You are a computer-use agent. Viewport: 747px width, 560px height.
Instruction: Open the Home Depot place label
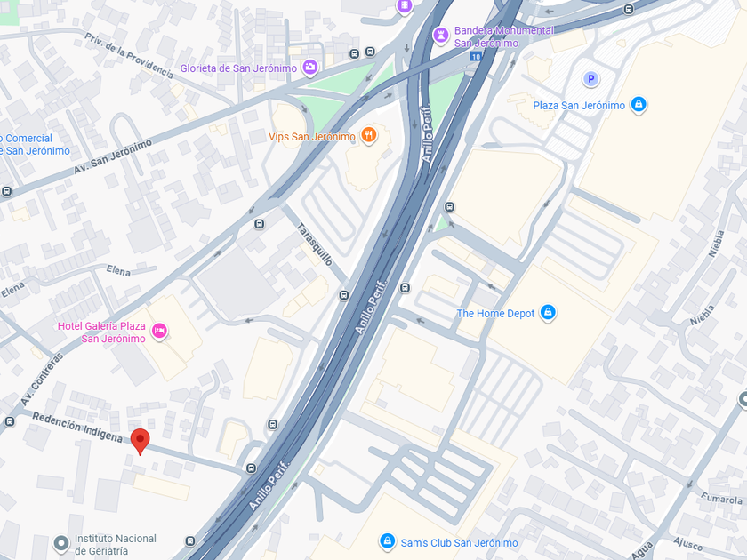(495, 313)
